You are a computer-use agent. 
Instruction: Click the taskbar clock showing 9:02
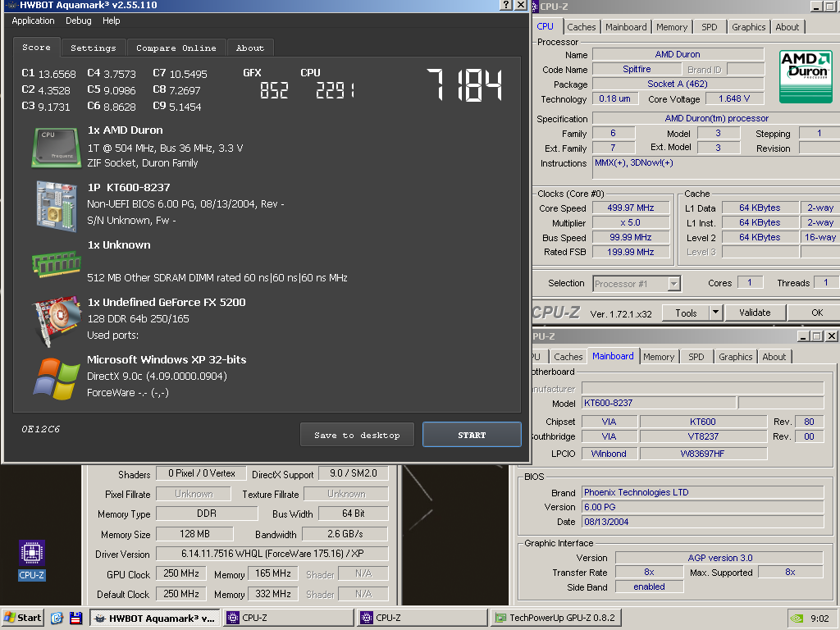(819, 619)
